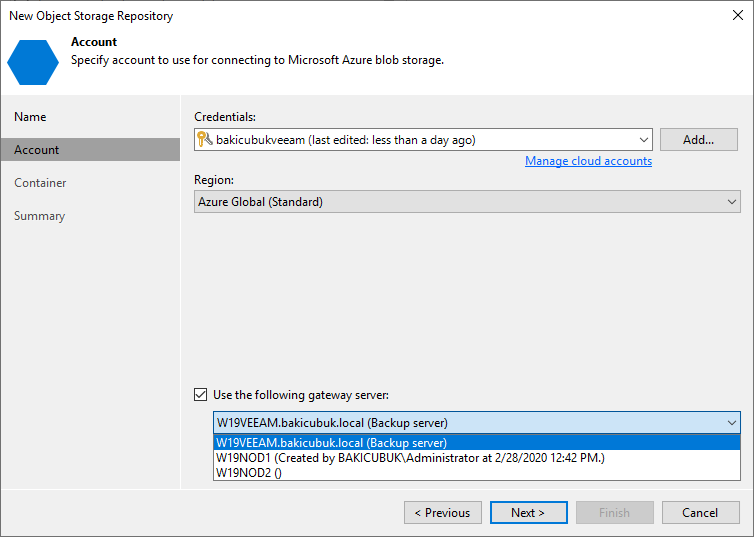Close the New Object Storage Repository dialog
754x537 pixels.
click(x=738, y=15)
